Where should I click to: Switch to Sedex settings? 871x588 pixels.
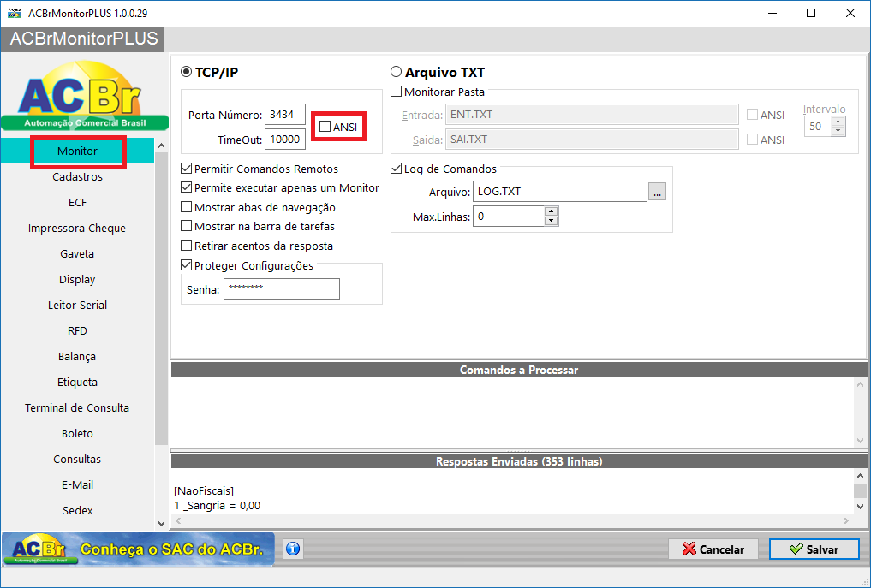pyautogui.click(x=77, y=510)
